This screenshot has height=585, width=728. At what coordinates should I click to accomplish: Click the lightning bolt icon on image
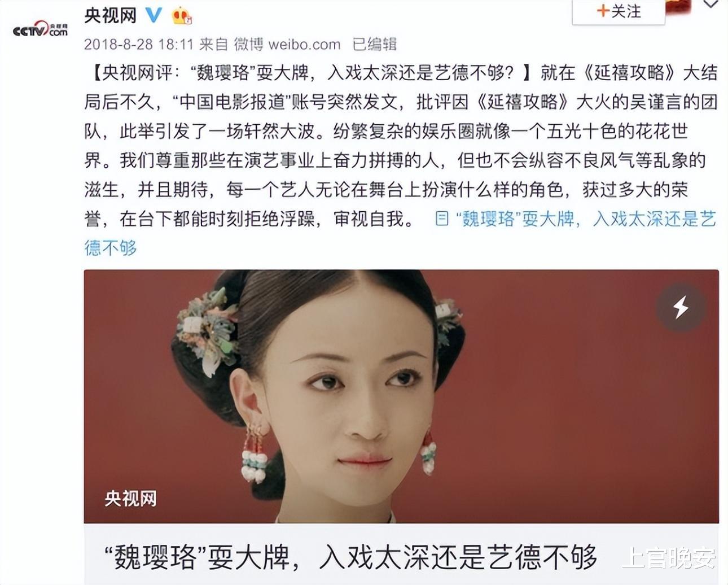(681, 307)
